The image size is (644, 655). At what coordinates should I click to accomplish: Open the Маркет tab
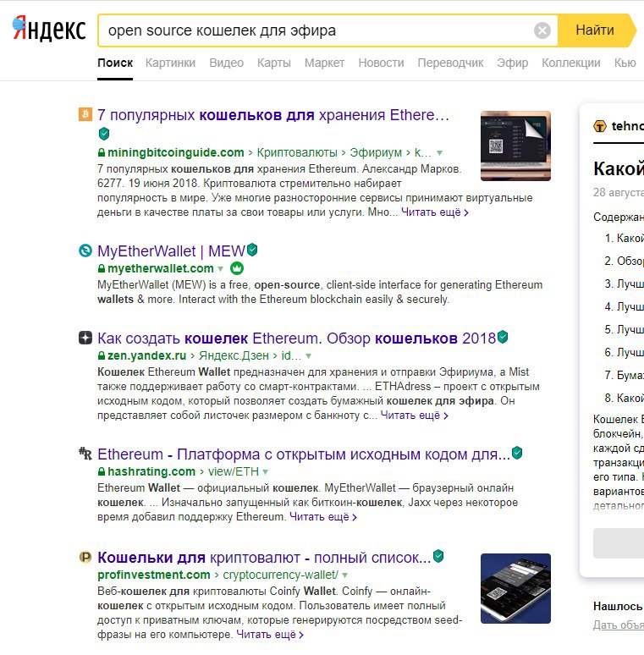point(324,63)
